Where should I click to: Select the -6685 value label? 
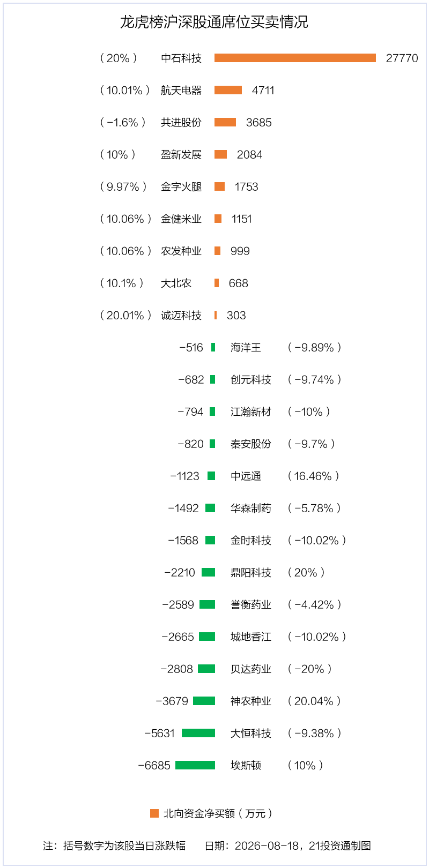coord(154,765)
